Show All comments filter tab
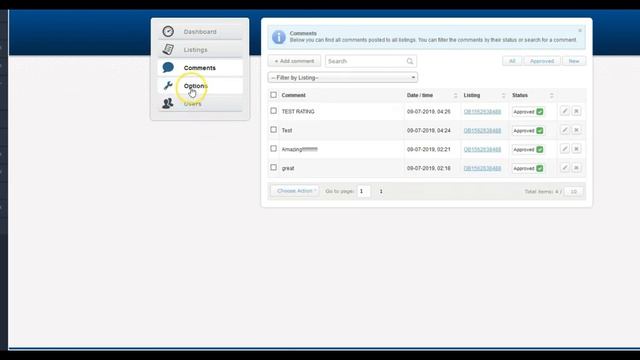This screenshot has width=640, height=360. (512, 61)
